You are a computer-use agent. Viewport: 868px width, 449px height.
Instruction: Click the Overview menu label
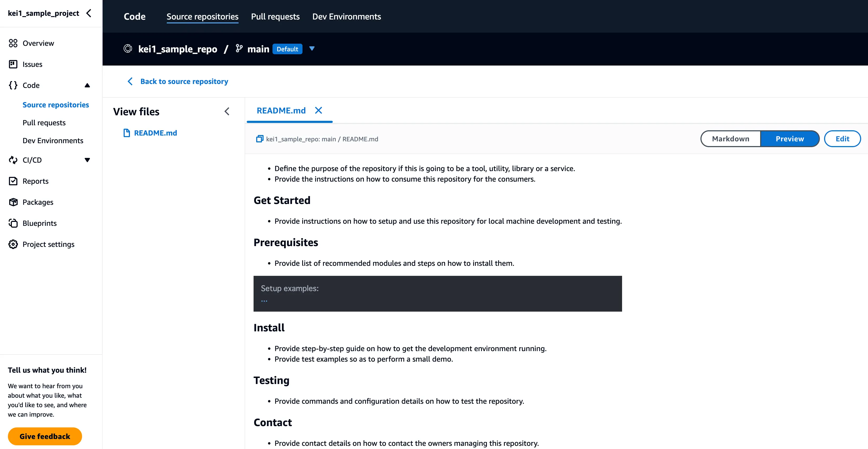38,43
